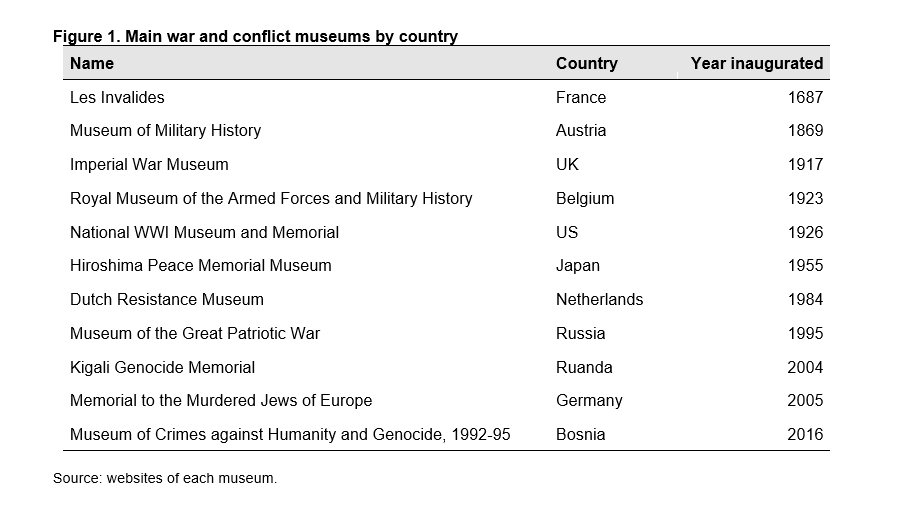Select the year 2016 cell
The width and height of the screenshot is (912, 509).
tap(805, 434)
